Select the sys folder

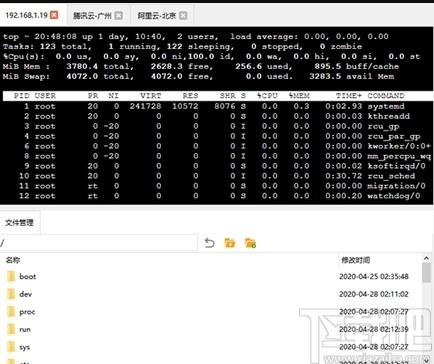point(25,347)
